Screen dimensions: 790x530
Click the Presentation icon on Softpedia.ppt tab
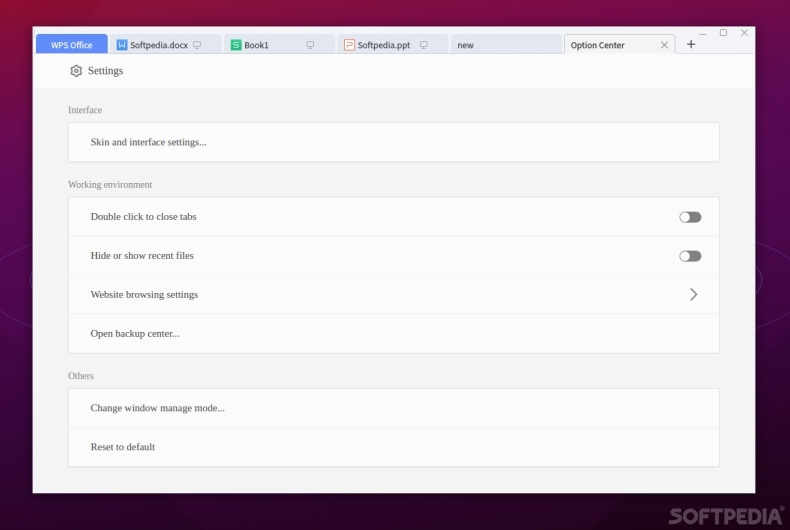349,45
